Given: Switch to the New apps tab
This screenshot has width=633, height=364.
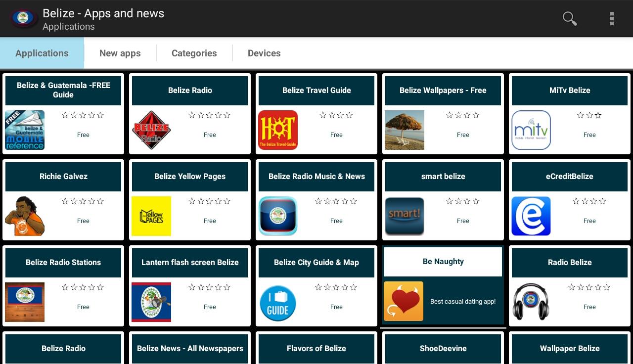Looking at the screenshot, I should click(120, 53).
